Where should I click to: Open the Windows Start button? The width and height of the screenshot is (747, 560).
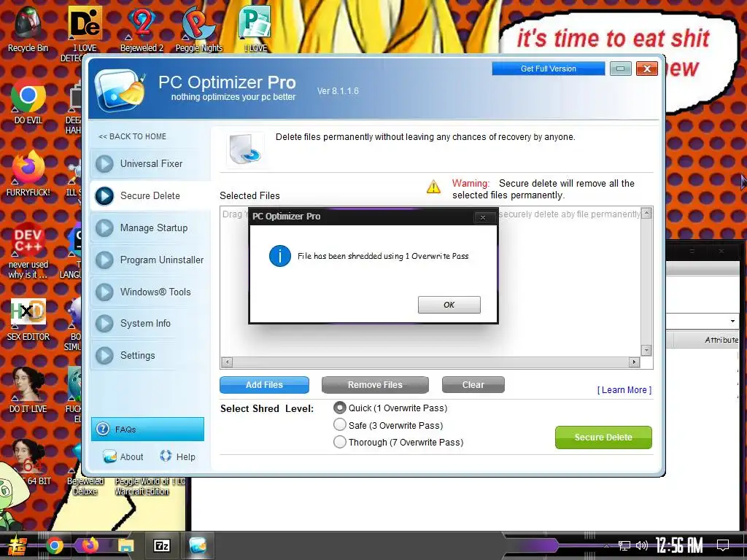[x=17, y=545]
